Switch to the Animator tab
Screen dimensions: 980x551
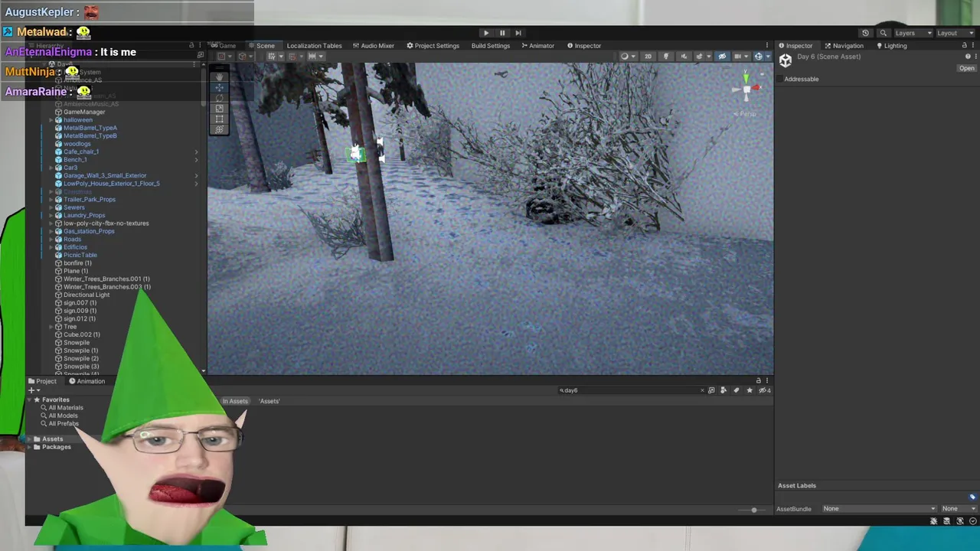coord(538,45)
